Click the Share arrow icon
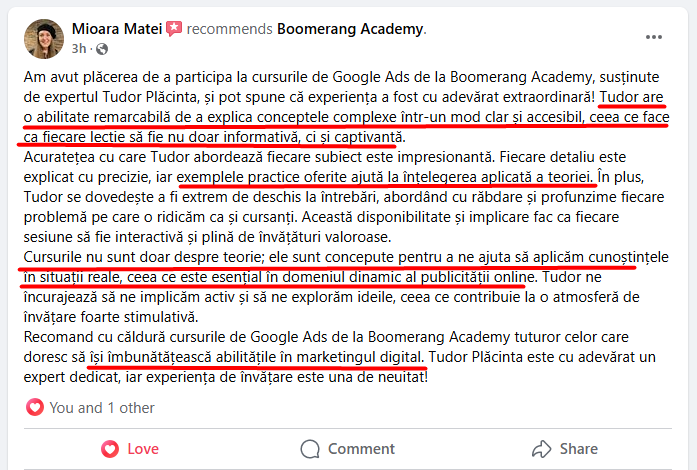 click(541, 449)
